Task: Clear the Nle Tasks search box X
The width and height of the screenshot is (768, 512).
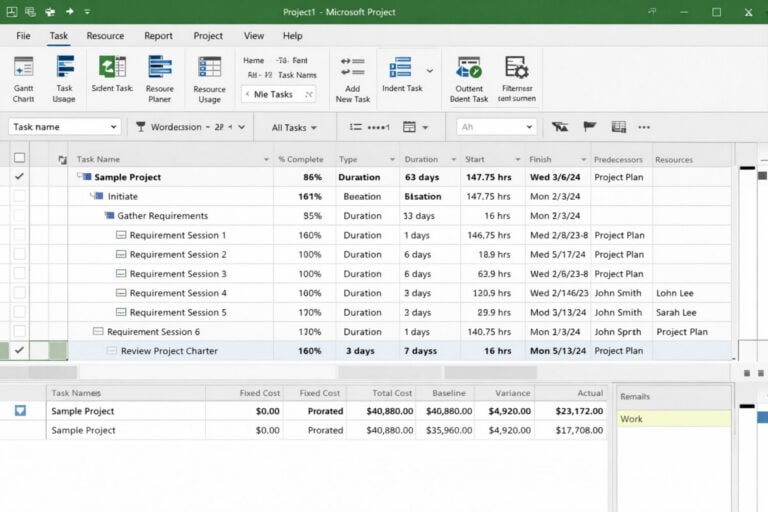Action: (x=309, y=95)
